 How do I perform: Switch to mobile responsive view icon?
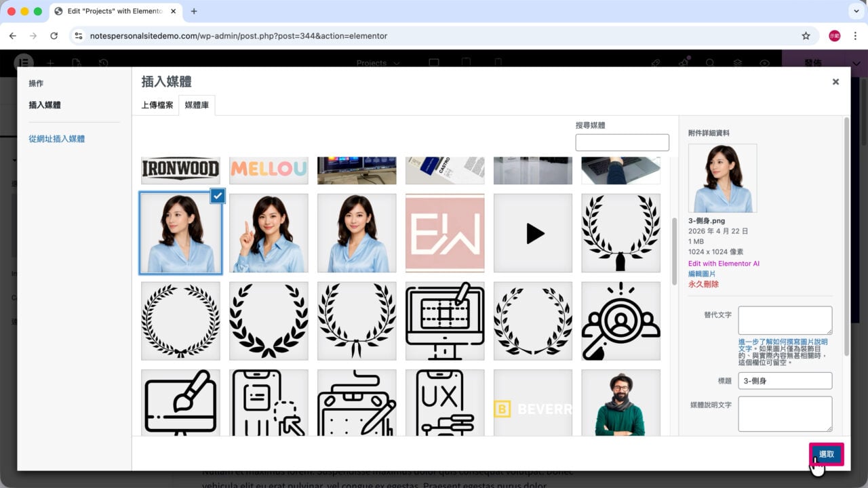pyautogui.click(x=498, y=63)
